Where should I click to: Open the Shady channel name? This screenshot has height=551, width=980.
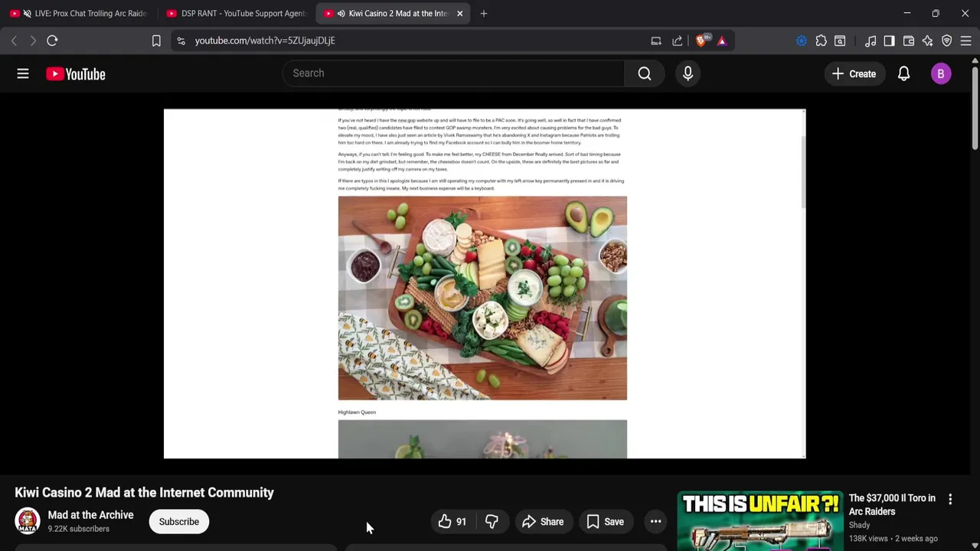click(x=859, y=525)
